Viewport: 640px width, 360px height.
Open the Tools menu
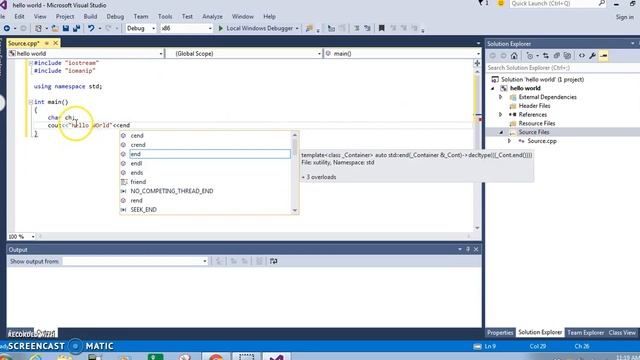[165, 17]
